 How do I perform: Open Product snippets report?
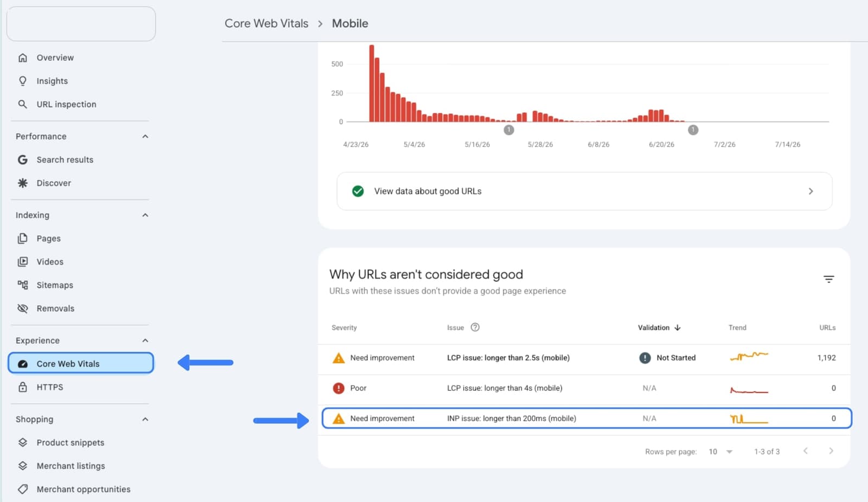[x=70, y=442]
